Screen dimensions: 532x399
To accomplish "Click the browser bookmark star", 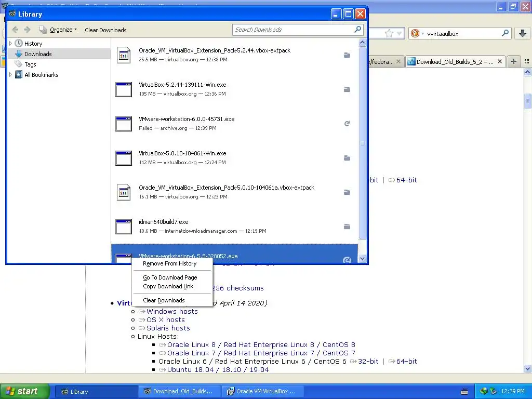I will (389, 33).
